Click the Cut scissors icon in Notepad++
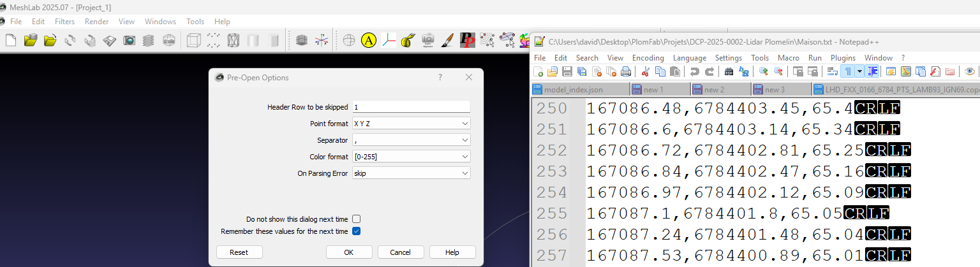This screenshot has width=980, height=267. tap(645, 71)
